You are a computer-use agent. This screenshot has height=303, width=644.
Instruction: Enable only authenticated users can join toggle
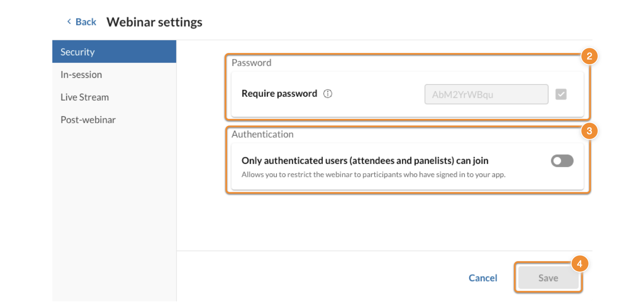point(562,161)
